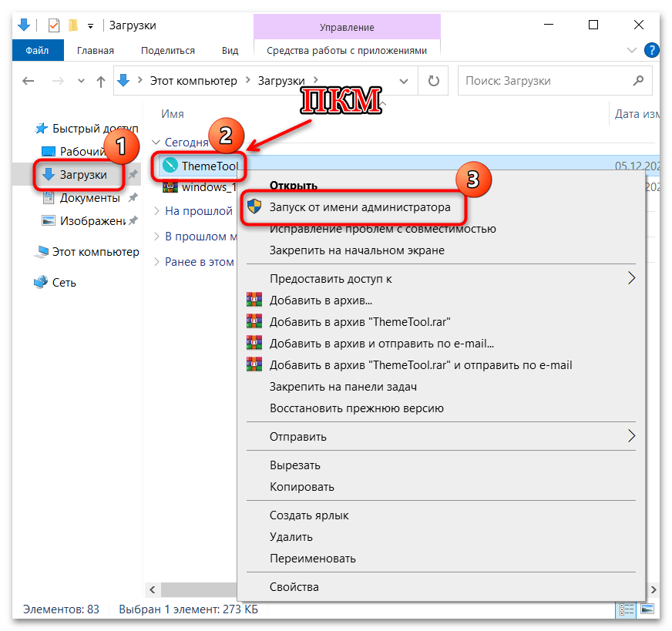Go up one folder with the Up arrow

coord(100,80)
